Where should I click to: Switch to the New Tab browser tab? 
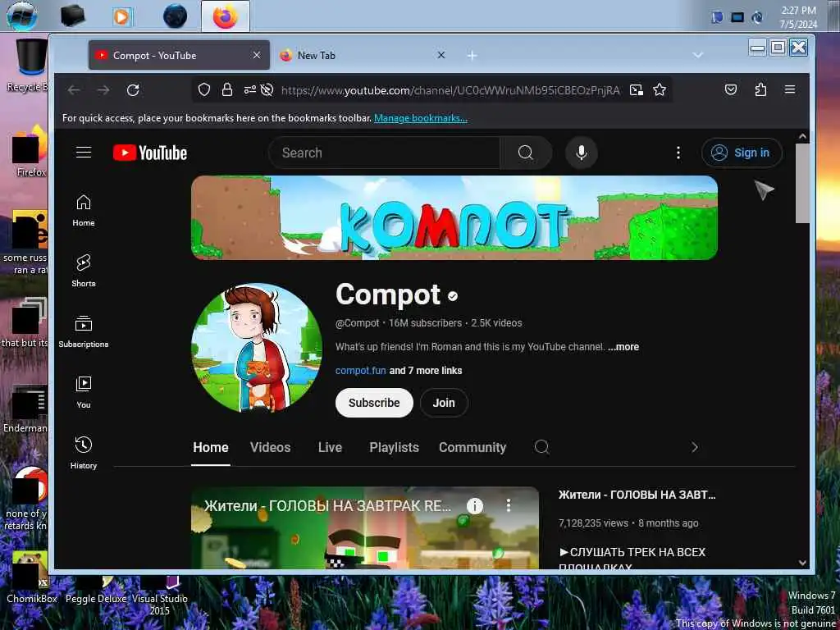pyautogui.click(x=362, y=55)
